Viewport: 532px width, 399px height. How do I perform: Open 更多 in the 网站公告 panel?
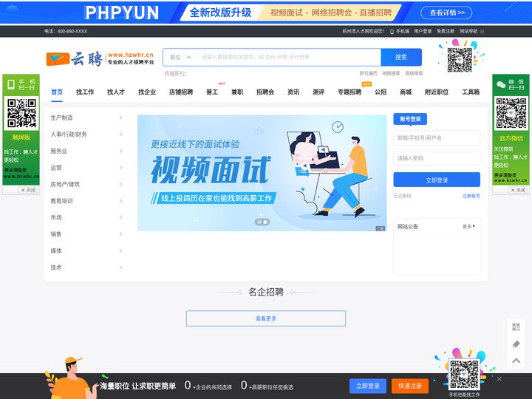click(468, 226)
